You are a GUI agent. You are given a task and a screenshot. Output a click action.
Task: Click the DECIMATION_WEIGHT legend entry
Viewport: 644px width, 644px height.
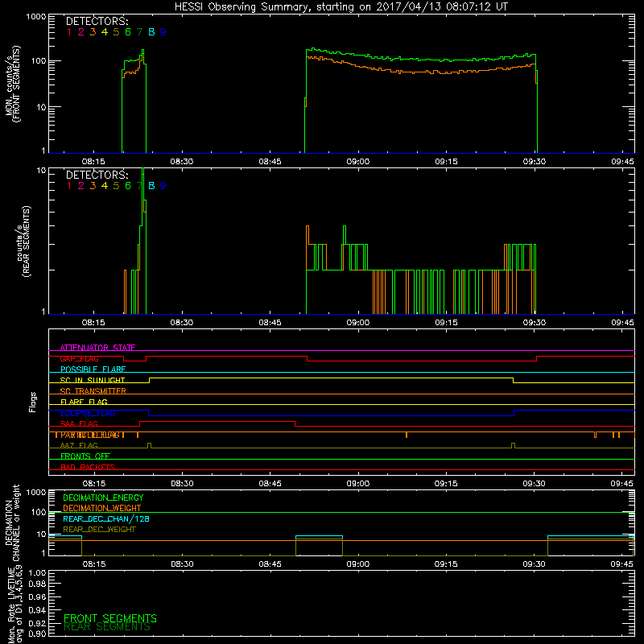tap(102, 508)
